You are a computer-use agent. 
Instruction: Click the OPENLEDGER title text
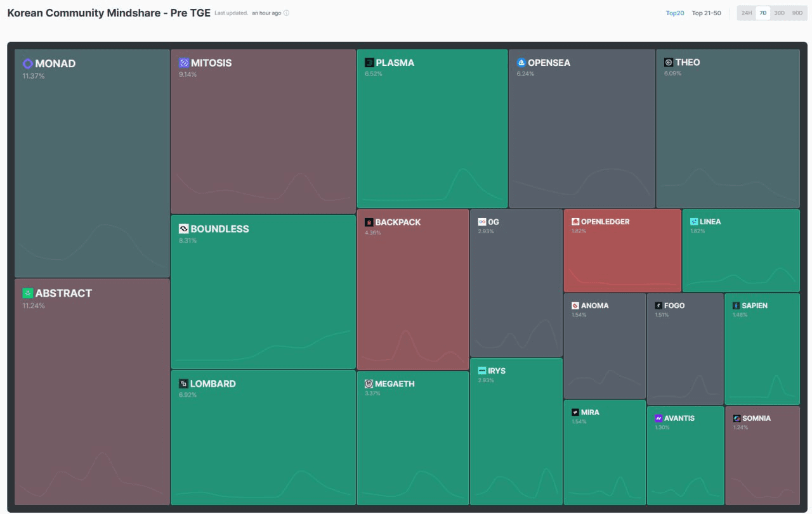point(605,222)
